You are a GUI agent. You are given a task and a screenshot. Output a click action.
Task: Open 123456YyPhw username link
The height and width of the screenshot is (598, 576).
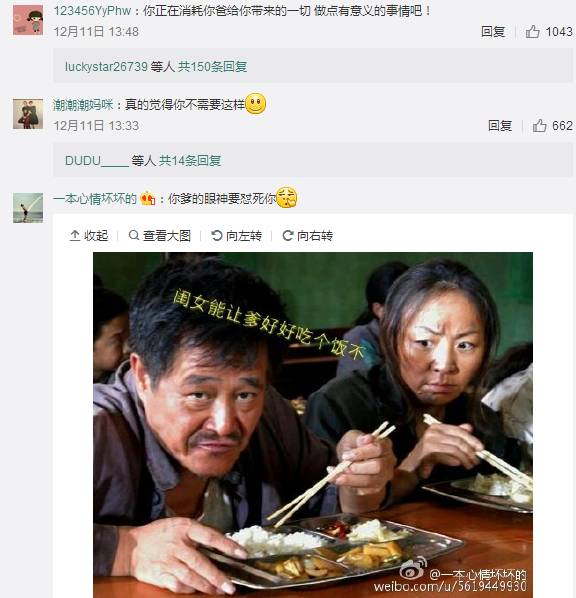(x=92, y=11)
